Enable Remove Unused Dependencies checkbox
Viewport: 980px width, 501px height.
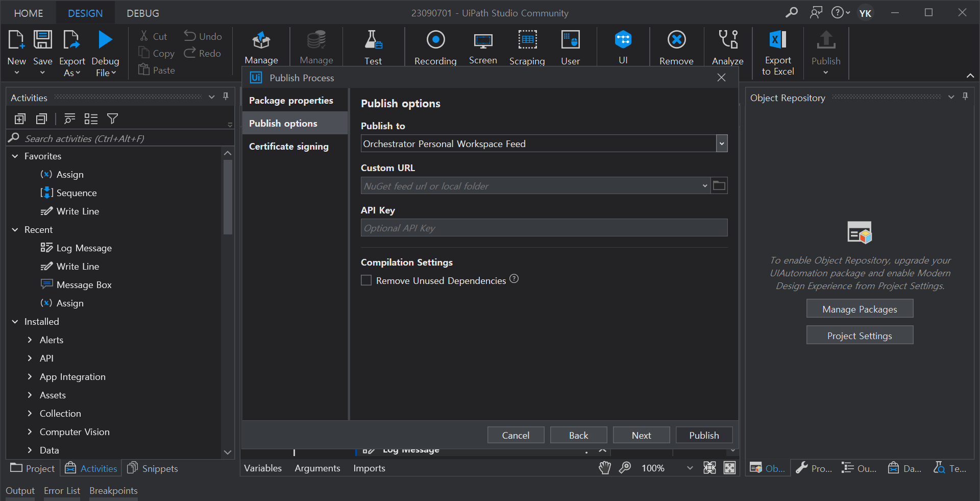(x=366, y=280)
